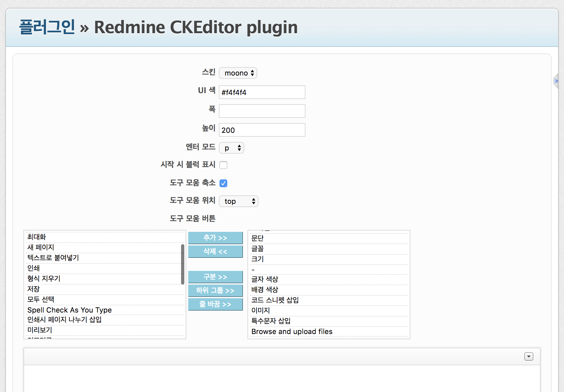Select 인쇄시 페이지 나누기 삽입 item
Image resolution: width=564 pixels, height=392 pixels.
coord(105,320)
